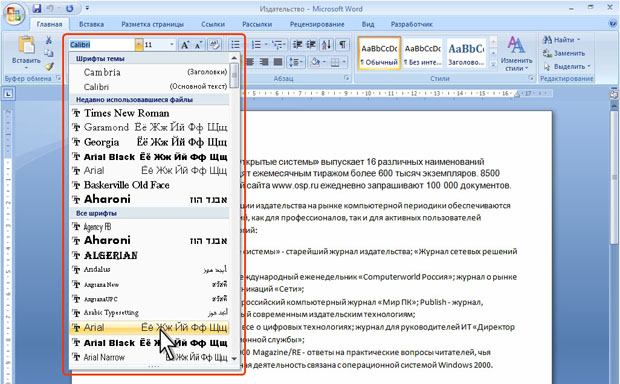Image resolution: width=620 pixels, height=384 pixels.
Task: Switch to the Главная tab
Action: (49, 24)
